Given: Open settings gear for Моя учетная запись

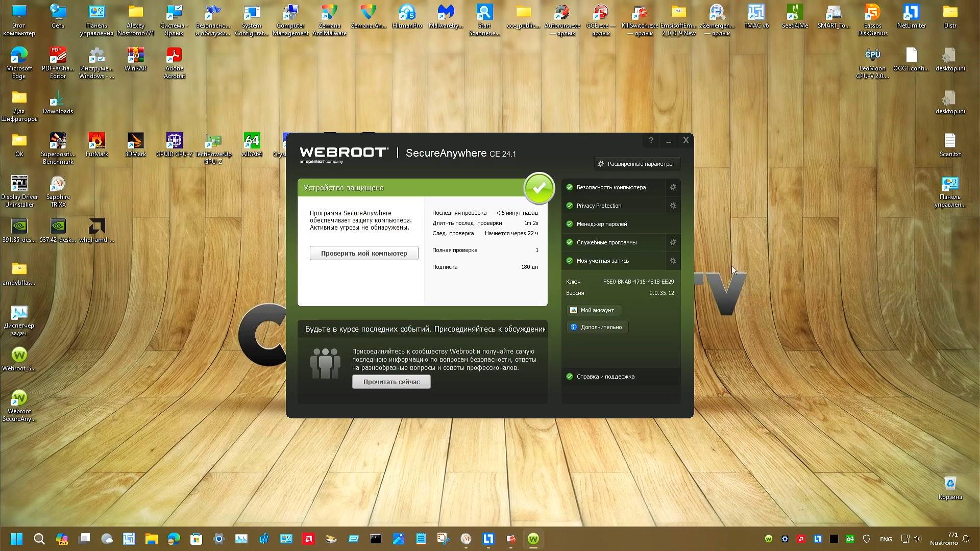Looking at the screenshot, I should (673, 261).
